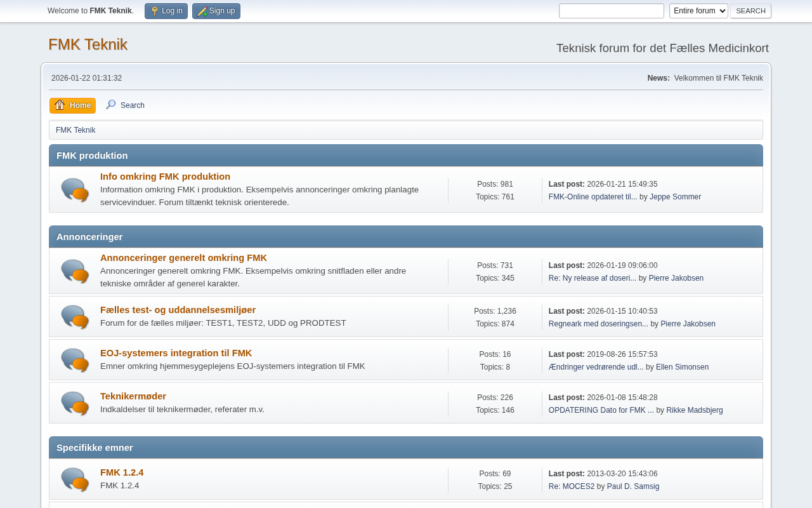View Pierre Jakobsen's profile in Annonceringer generelt row
The width and height of the screenshot is (812, 508).
click(676, 278)
